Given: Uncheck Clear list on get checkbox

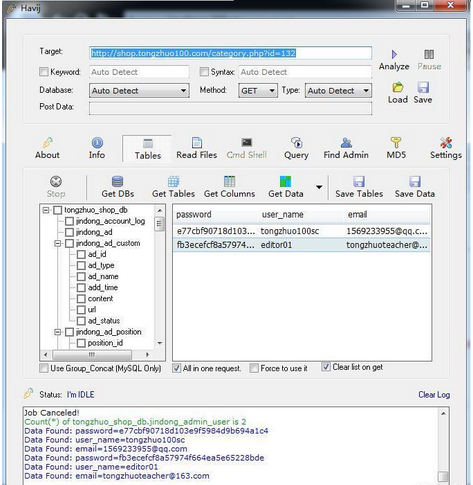Looking at the screenshot, I should [x=326, y=367].
